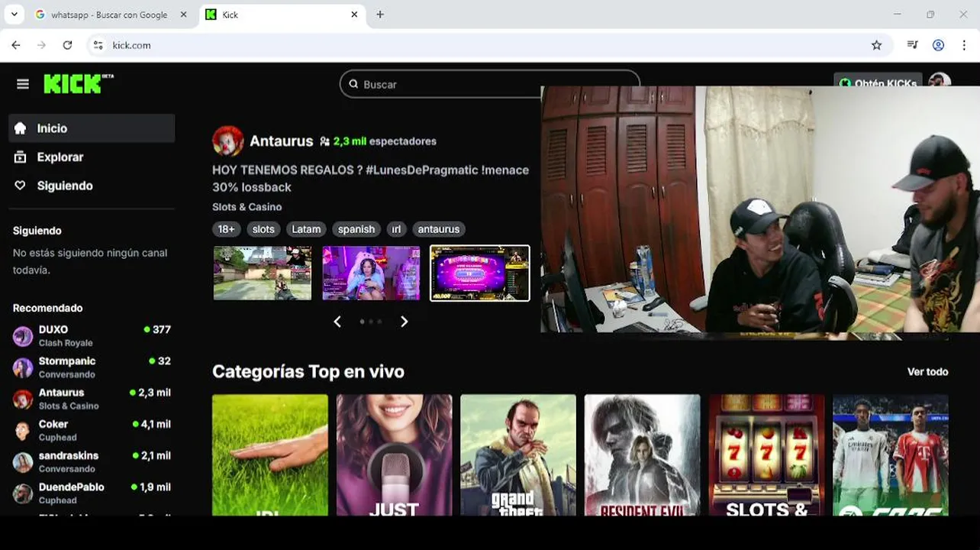Open Chrome profile icon

point(939,45)
